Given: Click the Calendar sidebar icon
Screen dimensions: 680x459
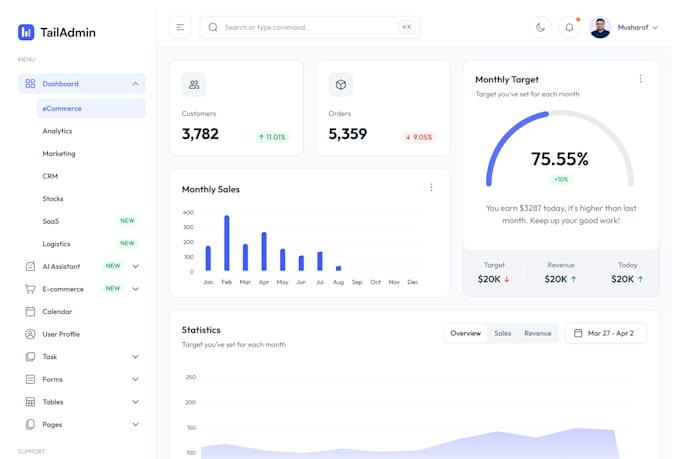Looking at the screenshot, I should [30, 311].
